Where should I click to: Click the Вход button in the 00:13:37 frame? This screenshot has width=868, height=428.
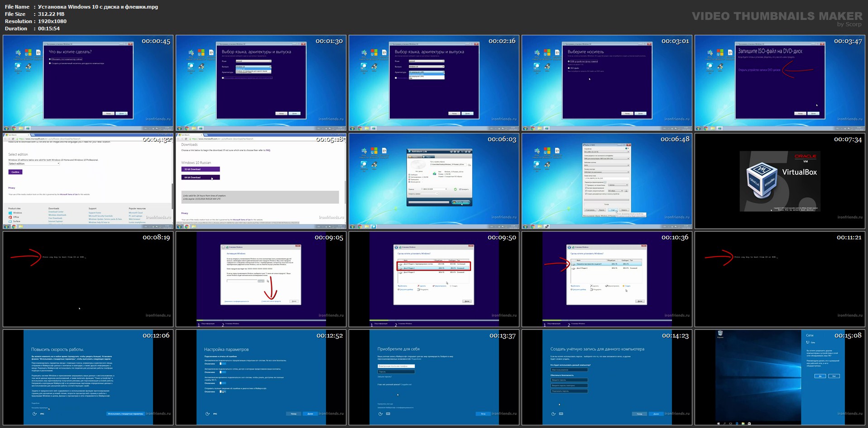(x=483, y=414)
